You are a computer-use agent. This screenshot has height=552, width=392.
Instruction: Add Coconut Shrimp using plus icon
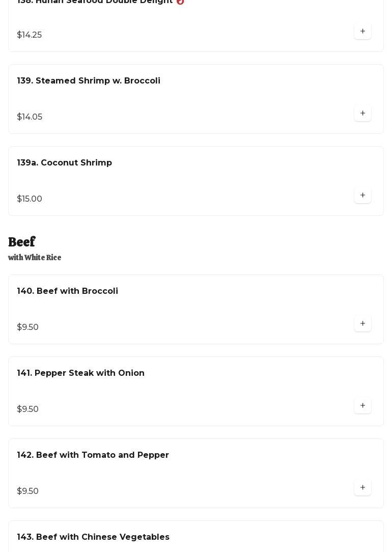362,195
